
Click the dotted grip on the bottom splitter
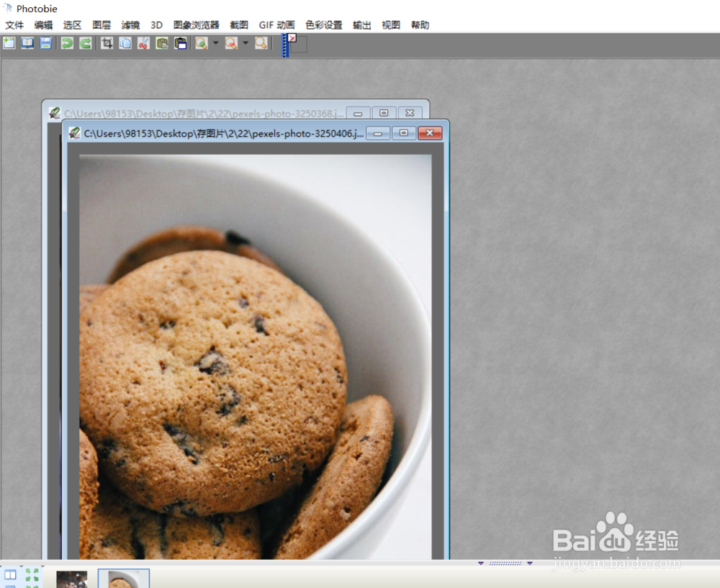pos(505,563)
